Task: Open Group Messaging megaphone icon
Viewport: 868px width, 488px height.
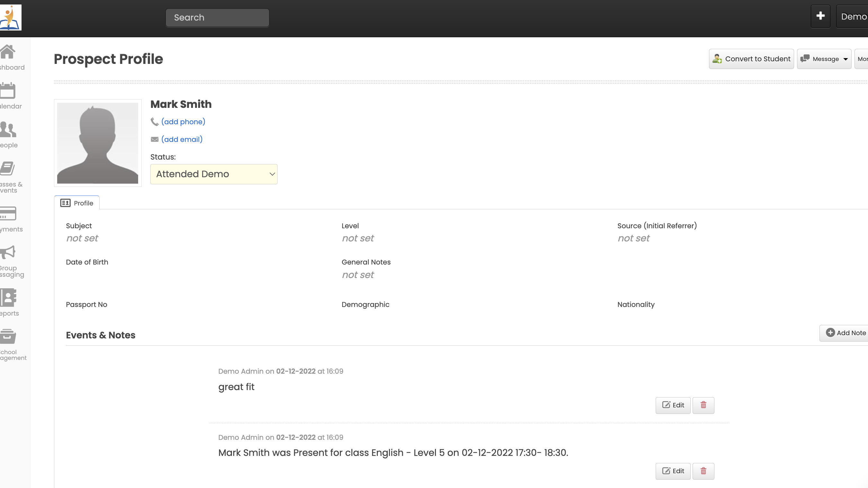Action: tap(8, 252)
